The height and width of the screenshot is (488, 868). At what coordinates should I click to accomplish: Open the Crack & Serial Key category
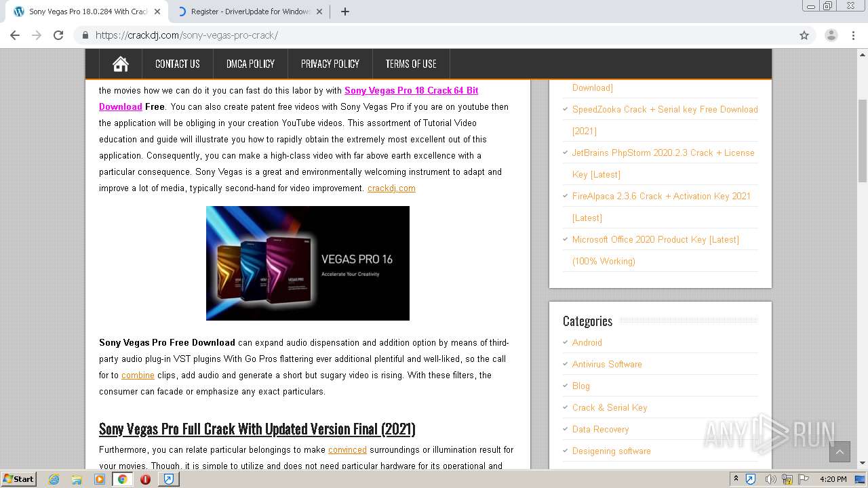(x=610, y=407)
